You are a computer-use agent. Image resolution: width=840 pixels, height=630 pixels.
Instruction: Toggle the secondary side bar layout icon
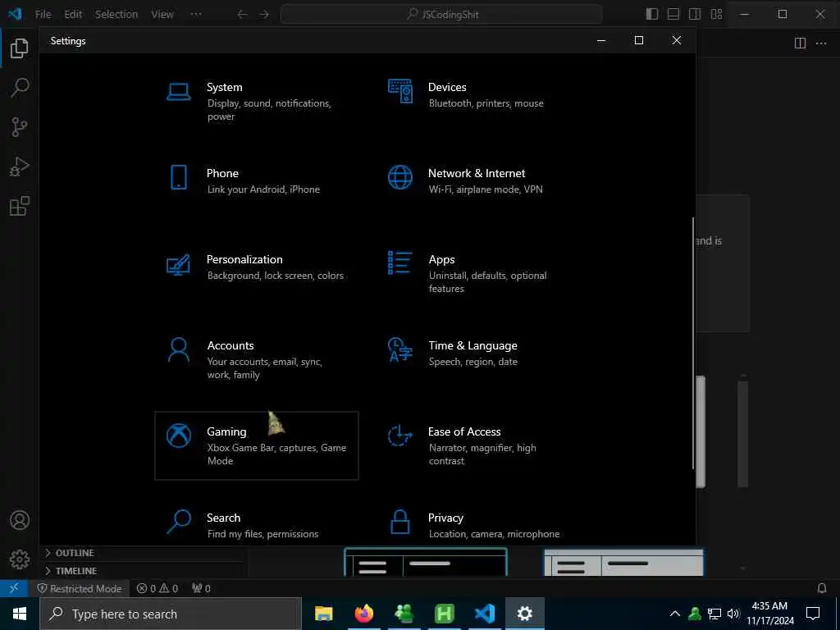click(695, 14)
